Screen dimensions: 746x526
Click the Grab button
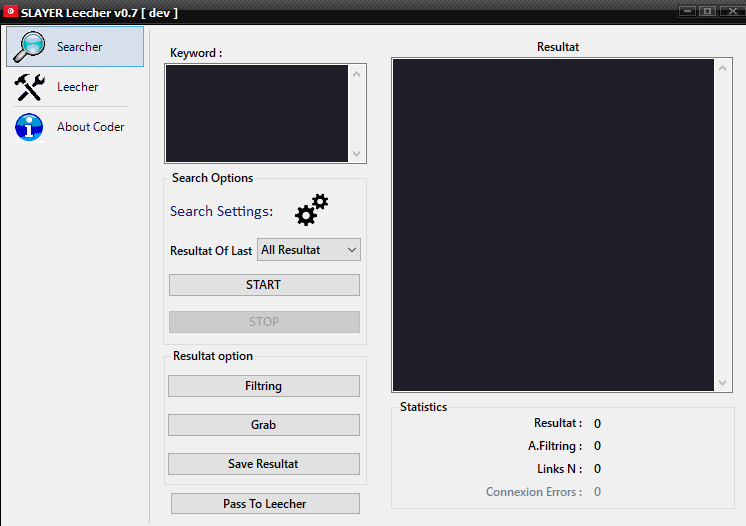point(264,425)
